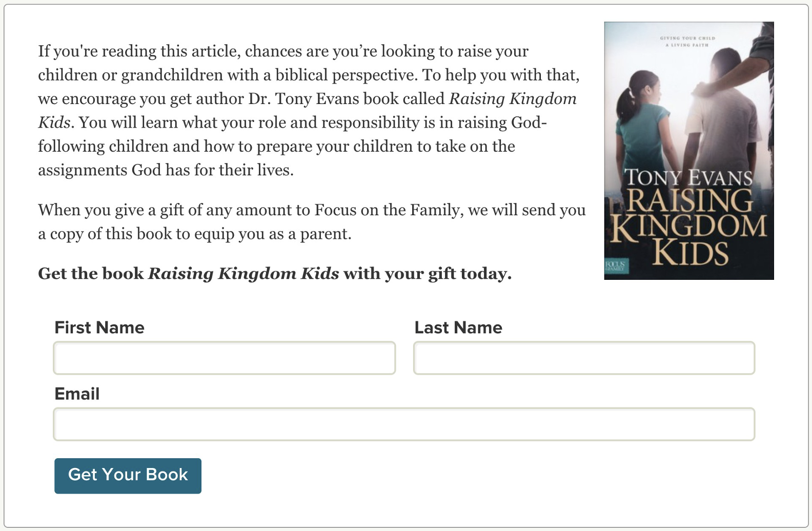The width and height of the screenshot is (812, 531).
Task: Click the First Name label
Action: 99,328
